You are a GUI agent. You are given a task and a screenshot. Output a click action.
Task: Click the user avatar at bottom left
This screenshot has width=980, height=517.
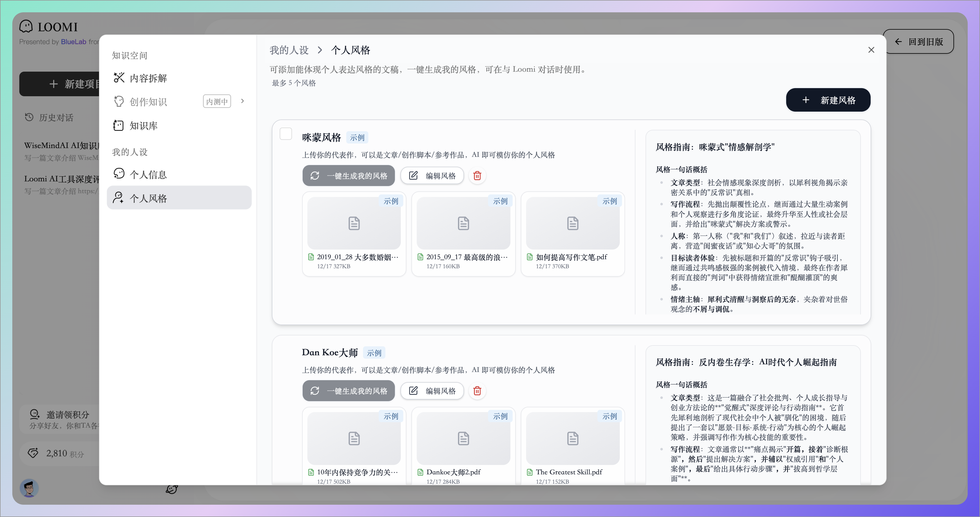(29, 488)
